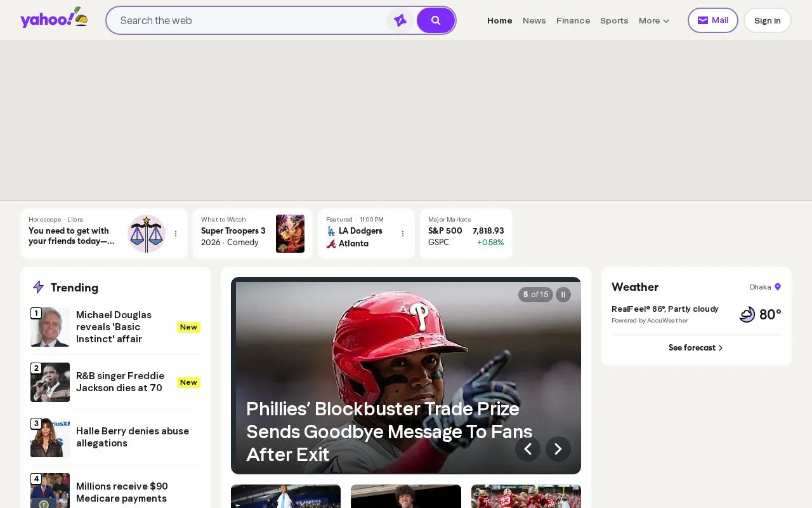Image resolution: width=812 pixels, height=508 pixels.
Task: Click the New badge beside Michael Douglas
Action: coord(188,327)
